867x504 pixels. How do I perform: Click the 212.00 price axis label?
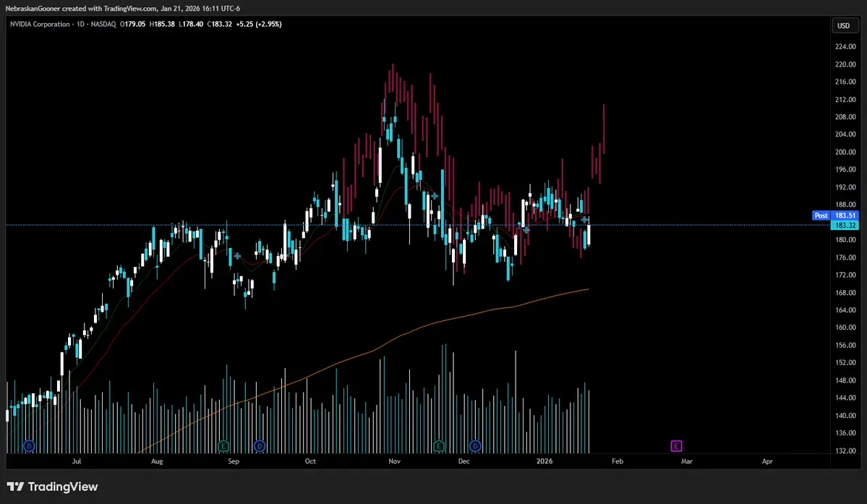[x=845, y=100]
